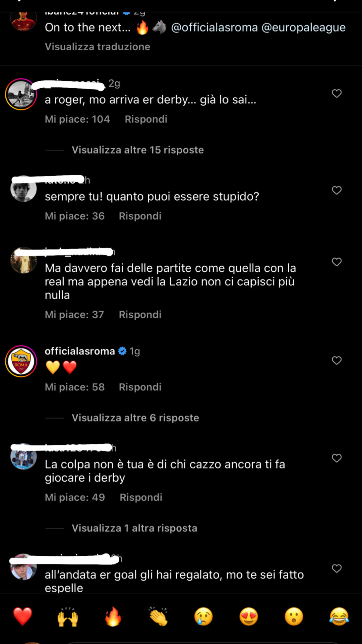Insert the raised hands emoji reaction
The width and height of the screenshot is (362, 644).
click(x=68, y=616)
